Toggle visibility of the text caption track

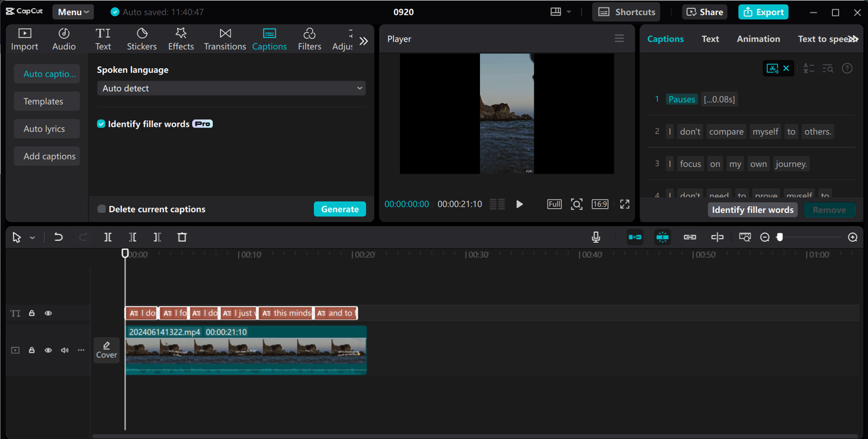48,313
